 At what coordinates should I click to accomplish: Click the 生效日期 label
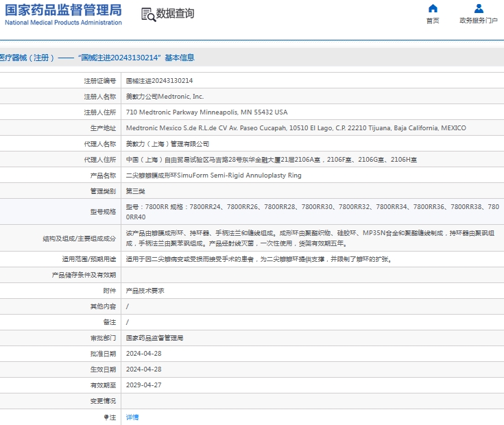(x=103, y=369)
